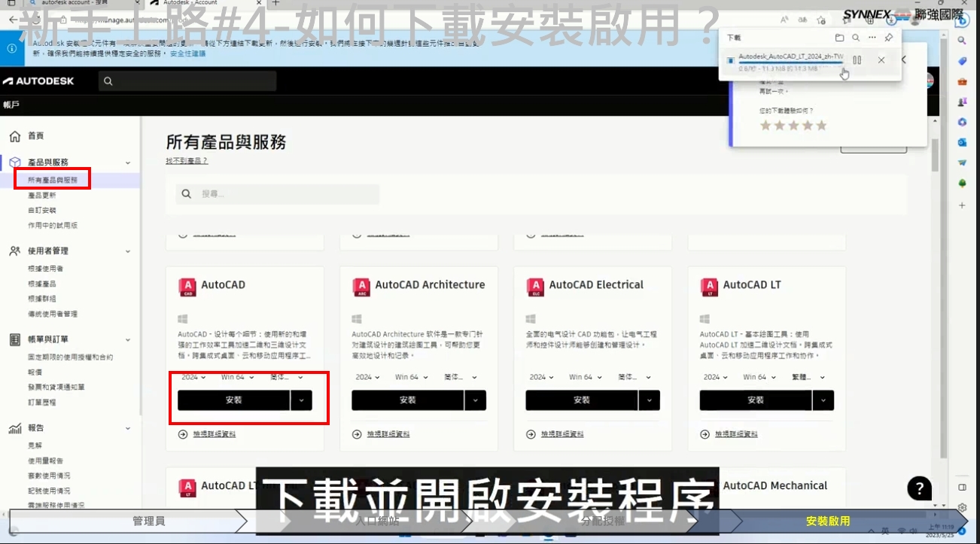The image size is (980, 544).
Task: Open 檢視詳細資料 link under AutoCAD
Action: tap(214, 434)
